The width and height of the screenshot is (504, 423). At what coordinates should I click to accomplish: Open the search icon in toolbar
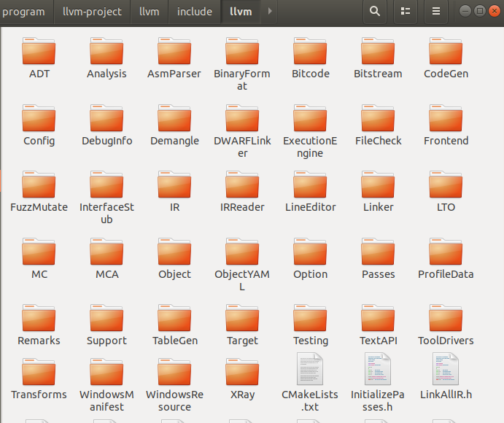pos(374,12)
